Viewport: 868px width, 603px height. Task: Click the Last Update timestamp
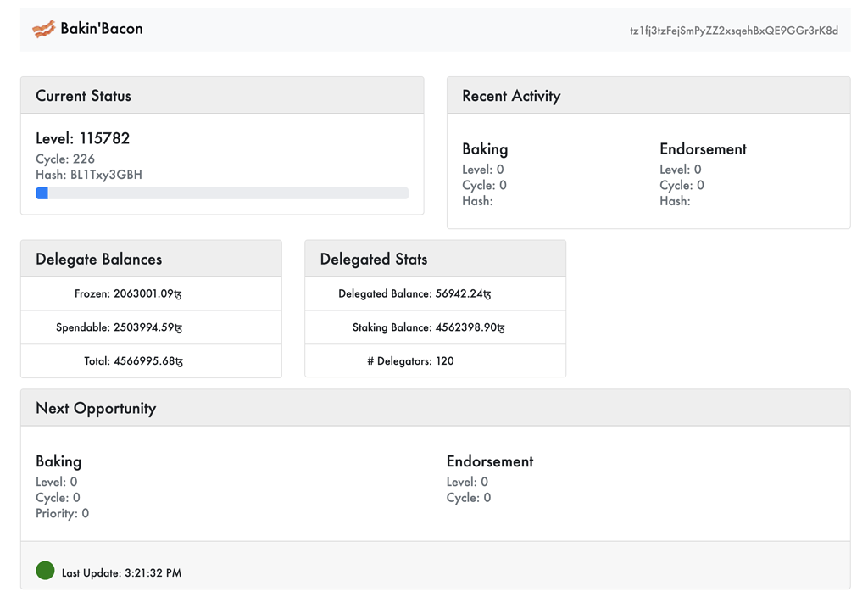[120, 572]
